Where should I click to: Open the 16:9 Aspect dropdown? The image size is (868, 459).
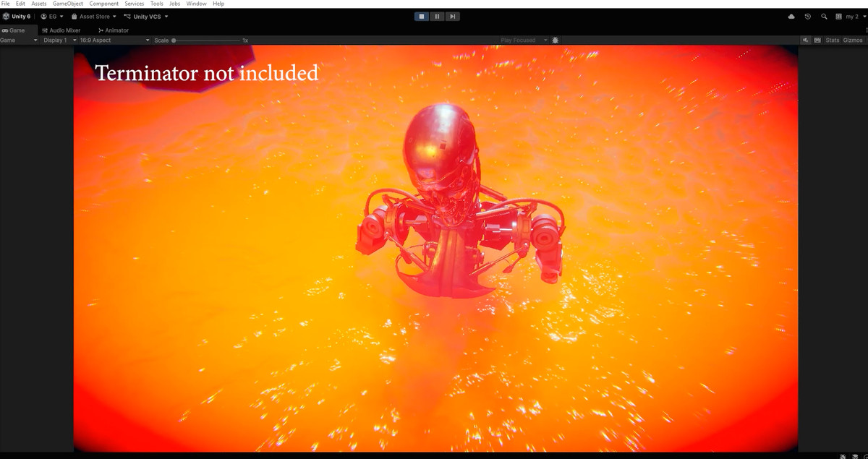(x=115, y=40)
